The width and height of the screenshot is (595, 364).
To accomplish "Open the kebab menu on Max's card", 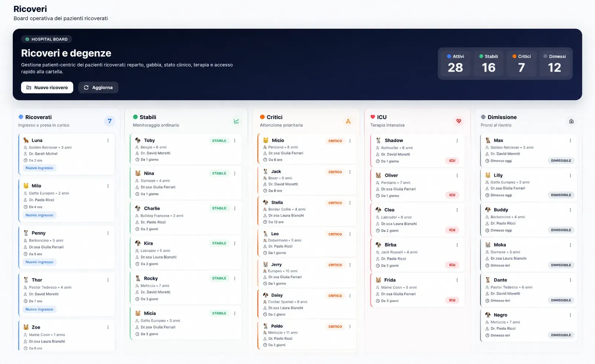I will (571, 141).
